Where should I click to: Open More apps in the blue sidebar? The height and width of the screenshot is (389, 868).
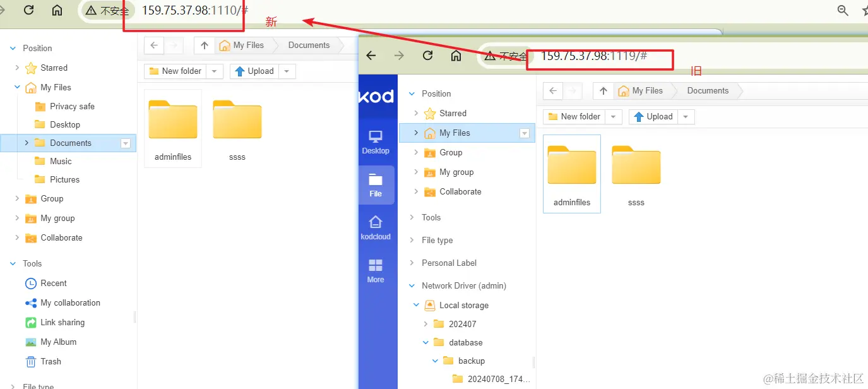coord(376,271)
